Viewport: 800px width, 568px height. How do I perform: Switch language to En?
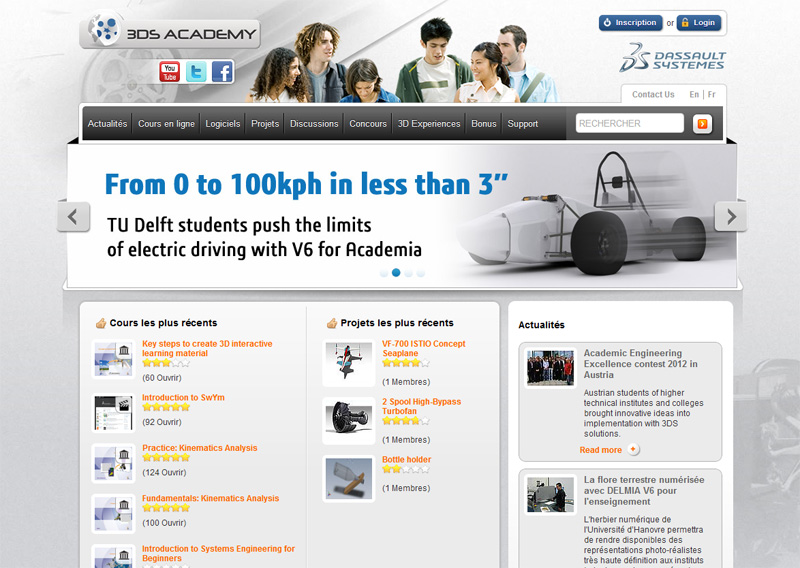tap(694, 94)
